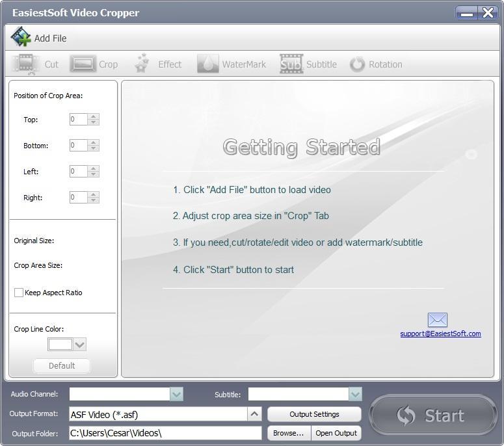Screen dimensions: 504x446
Task: Open the support@EasiestSoft.com link
Action: point(440,334)
